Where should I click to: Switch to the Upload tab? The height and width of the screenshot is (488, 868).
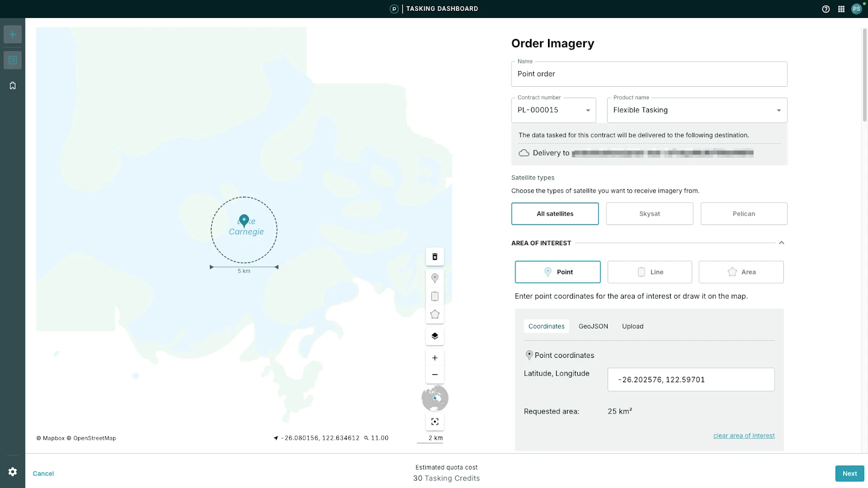click(x=633, y=326)
